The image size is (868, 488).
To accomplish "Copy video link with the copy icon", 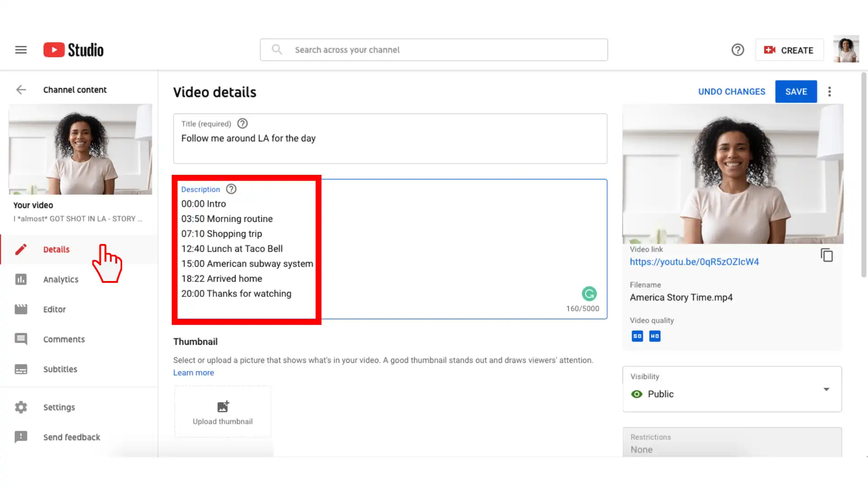I will [826, 255].
